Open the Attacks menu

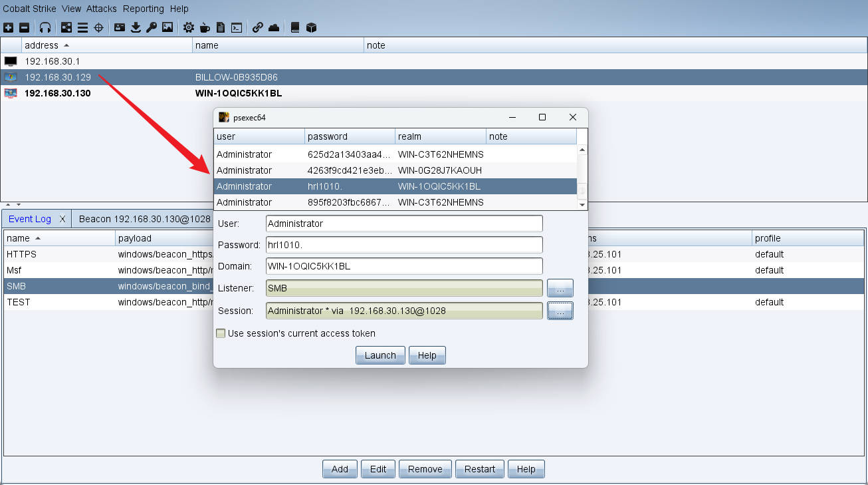[x=102, y=9]
